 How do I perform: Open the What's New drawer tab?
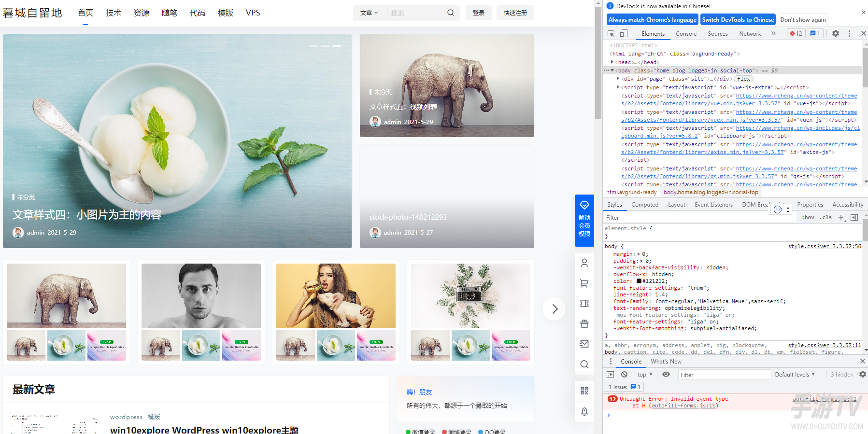coord(666,361)
